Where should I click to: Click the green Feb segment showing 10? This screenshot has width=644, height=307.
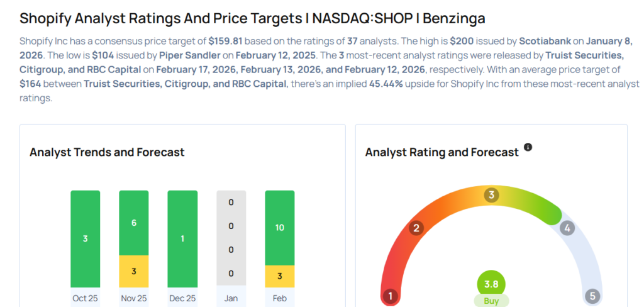280,227
